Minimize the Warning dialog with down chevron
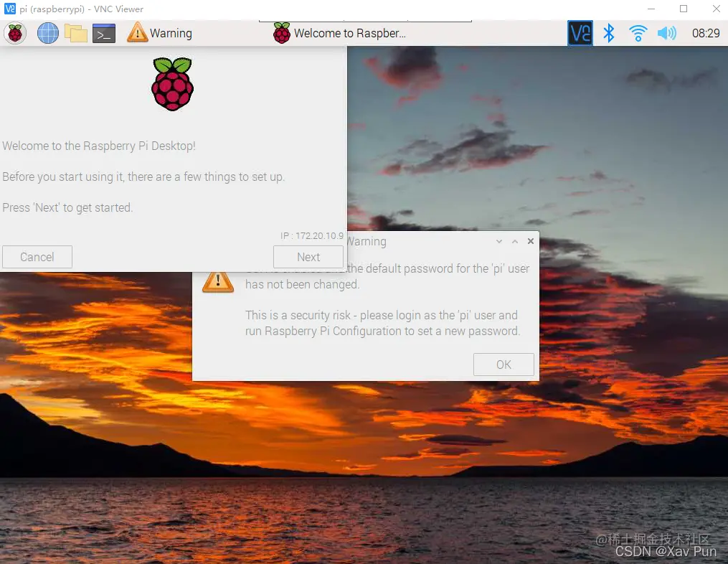This screenshot has height=564, width=728. (499, 241)
